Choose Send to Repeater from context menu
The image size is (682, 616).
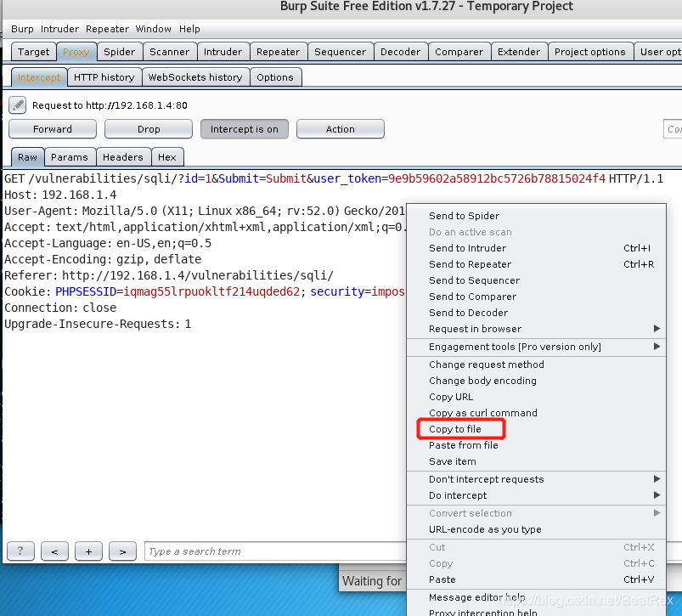click(536, 264)
